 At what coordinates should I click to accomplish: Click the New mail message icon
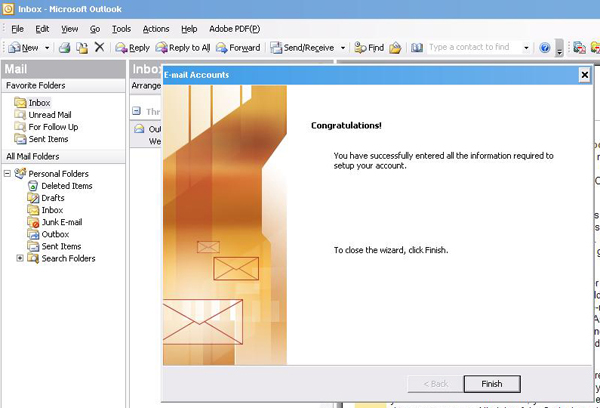(x=15, y=47)
